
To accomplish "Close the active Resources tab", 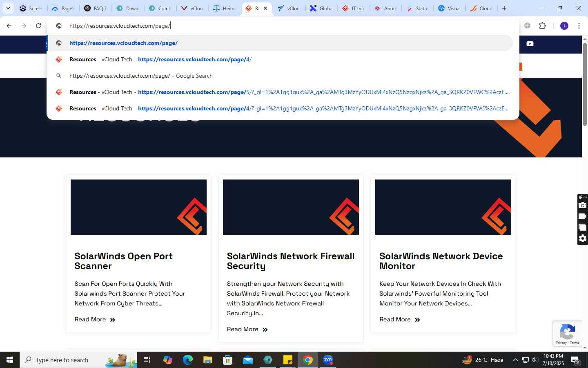I will point(265,8).
